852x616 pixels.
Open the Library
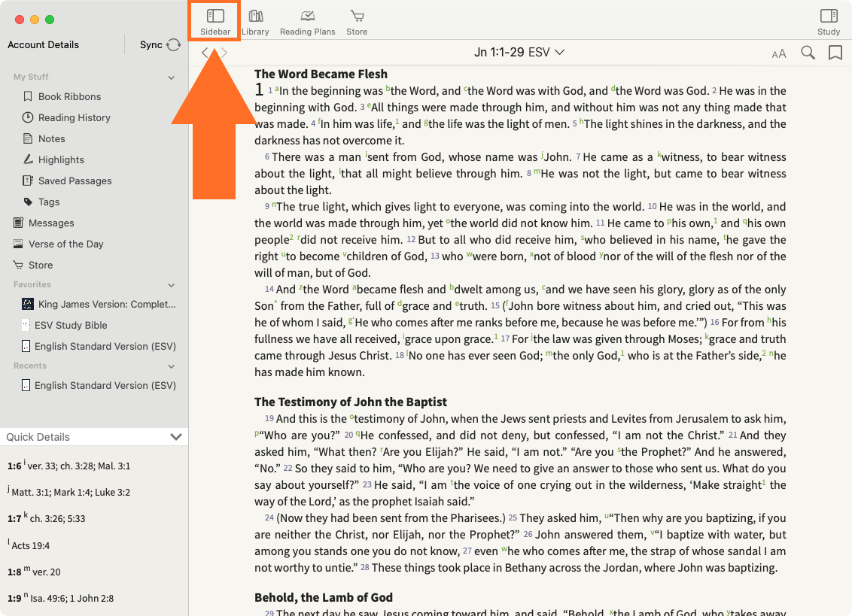coord(255,23)
